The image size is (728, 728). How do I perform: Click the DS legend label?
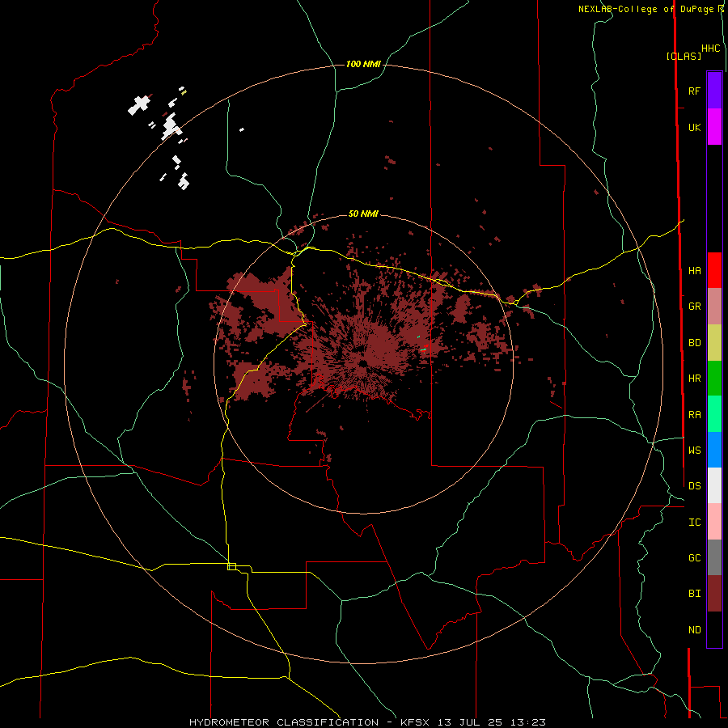pos(694,485)
